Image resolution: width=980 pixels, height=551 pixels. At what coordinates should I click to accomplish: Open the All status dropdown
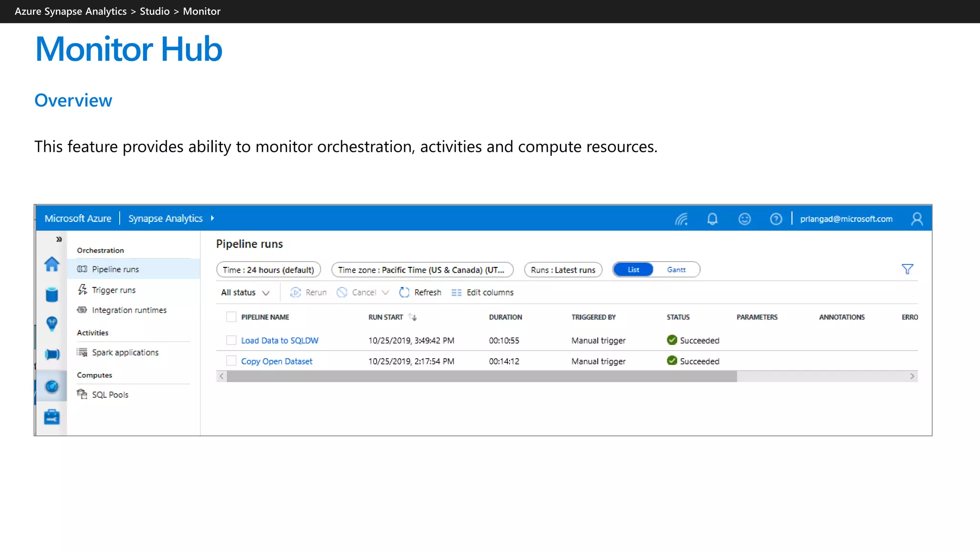(x=245, y=292)
